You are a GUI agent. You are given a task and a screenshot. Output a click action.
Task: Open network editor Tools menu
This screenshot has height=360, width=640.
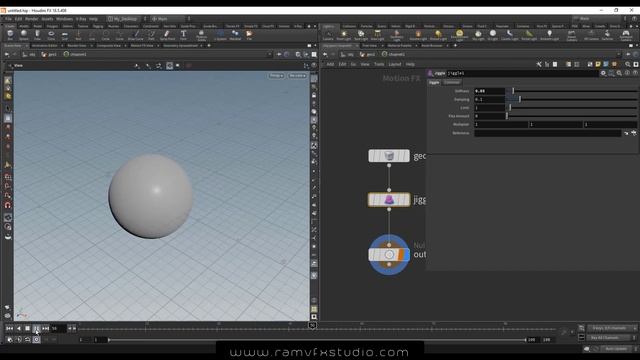point(379,64)
